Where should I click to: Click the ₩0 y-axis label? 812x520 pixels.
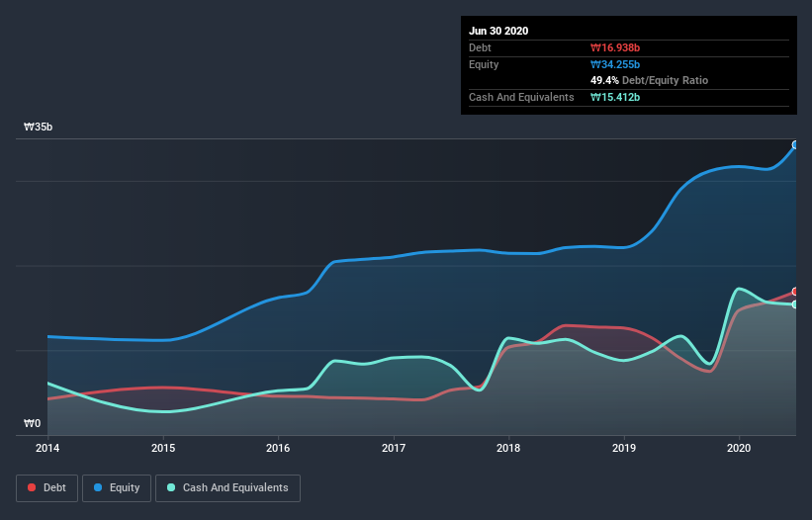coord(32,423)
